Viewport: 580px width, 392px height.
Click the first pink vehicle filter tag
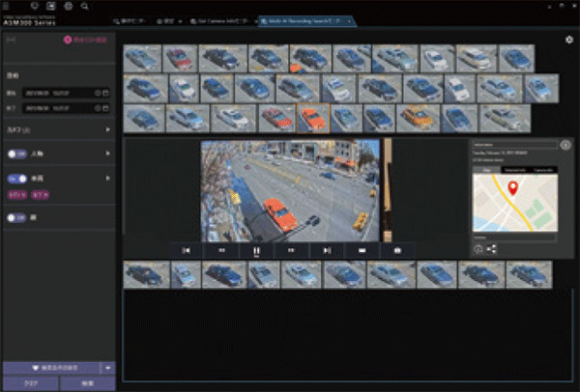coord(17,195)
